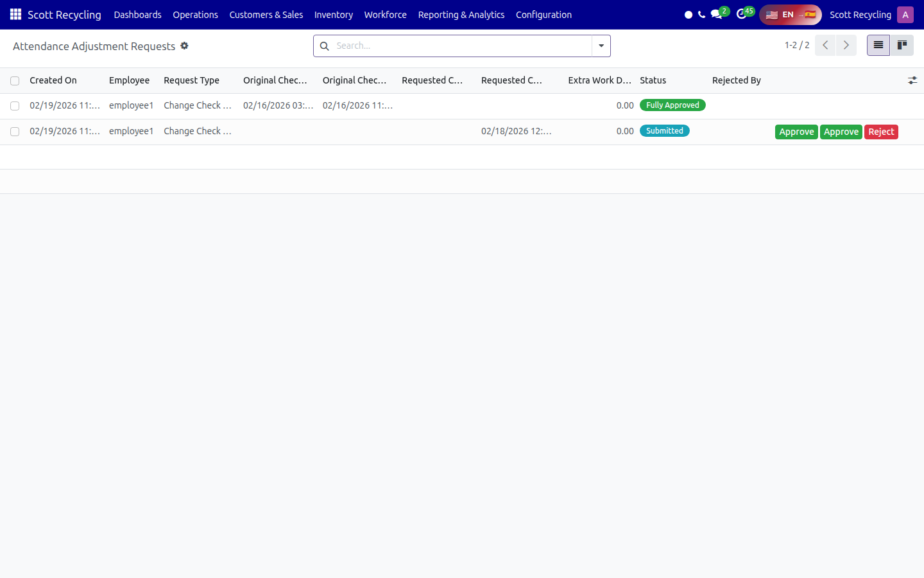The width and height of the screenshot is (924, 578).
Task: Open Inventory menu
Action: click(334, 15)
